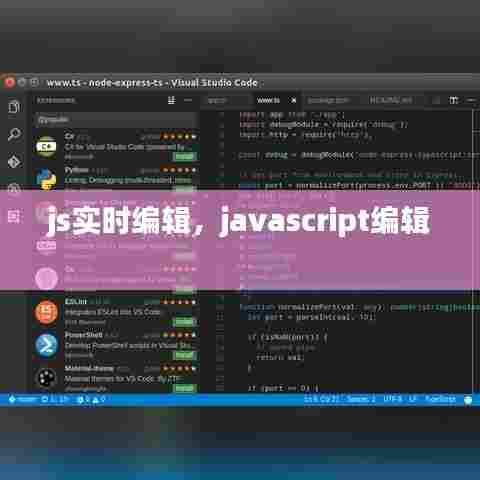Image resolution: width=480 pixels, height=480 pixels.
Task: Open the Search view in activity bar
Action: pyautogui.click(x=14, y=134)
